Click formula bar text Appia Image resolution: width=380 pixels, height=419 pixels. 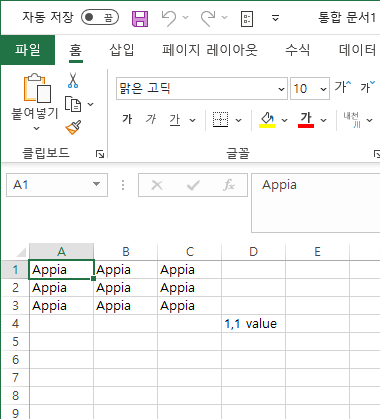click(x=279, y=185)
